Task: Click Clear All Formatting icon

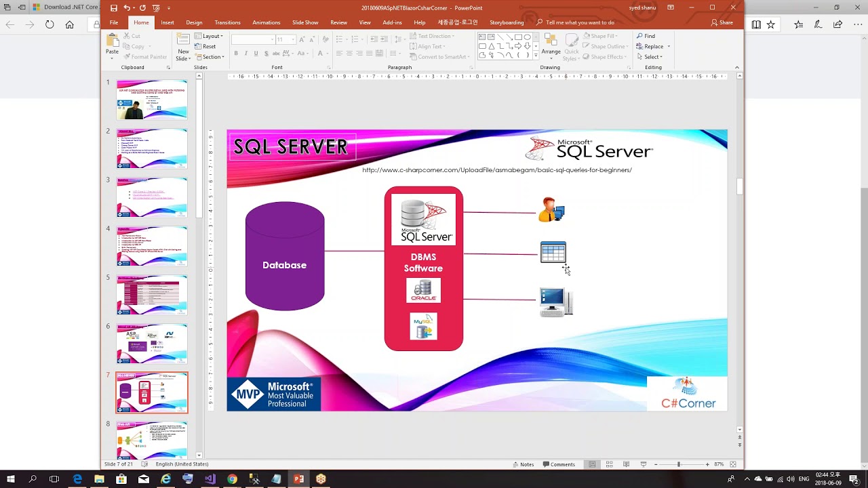Action: coord(325,39)
